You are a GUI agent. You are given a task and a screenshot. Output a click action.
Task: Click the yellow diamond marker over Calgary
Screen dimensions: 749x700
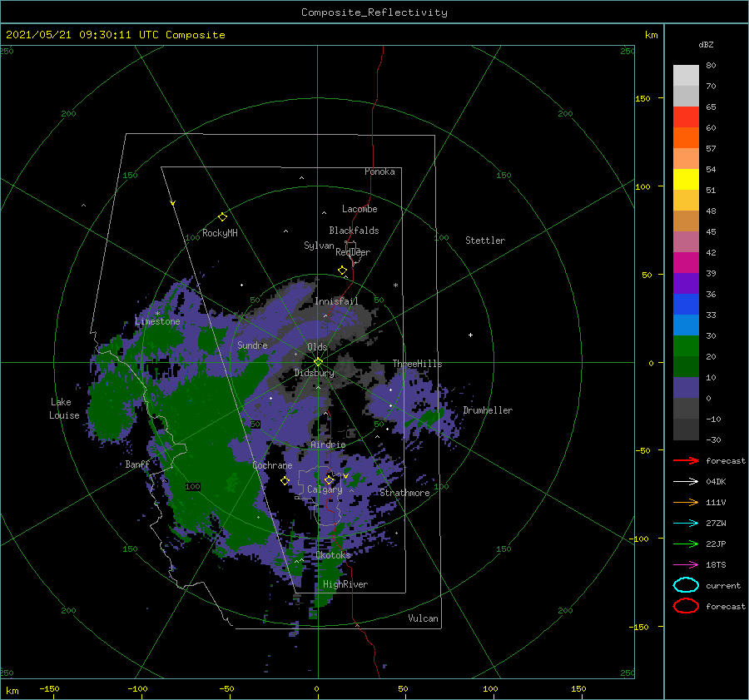[329, 479]
